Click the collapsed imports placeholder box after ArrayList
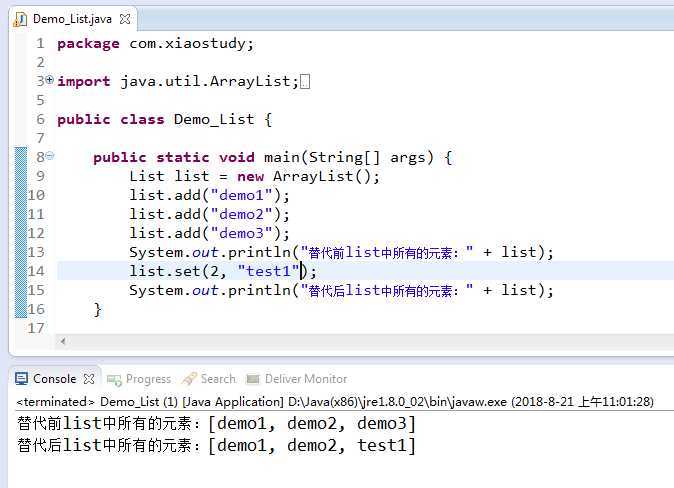The height and width of the screenshot is (488, 674). 305,81
